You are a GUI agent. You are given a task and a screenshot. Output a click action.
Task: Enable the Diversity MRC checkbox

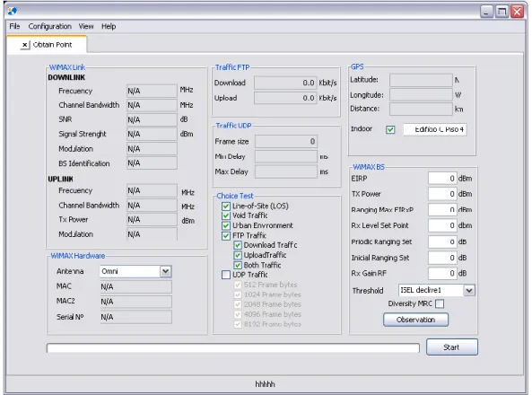440,303
